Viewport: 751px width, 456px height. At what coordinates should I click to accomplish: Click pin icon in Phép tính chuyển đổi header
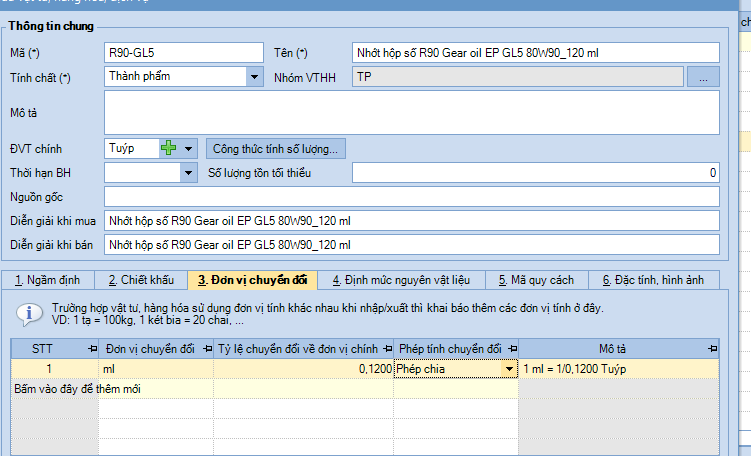click(x=511, y=348)
